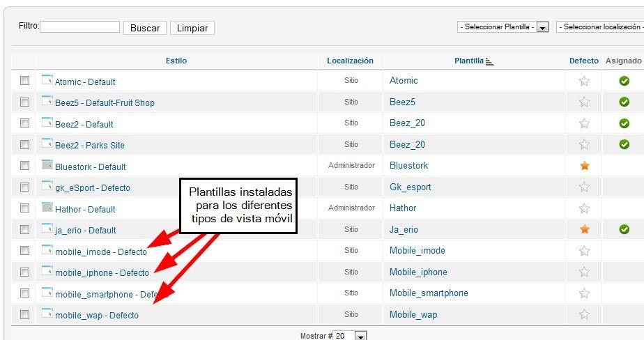This screenshot has width=644, height=340.
Task: Click the Limpiar button
Action: tap(192, 28)
